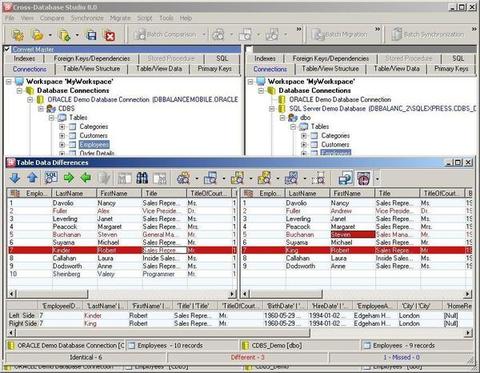Image resolution: width=480 pixels, height=373 pixels.
Task: Expand the Customers table in right tree
Action: click(304, 145)
